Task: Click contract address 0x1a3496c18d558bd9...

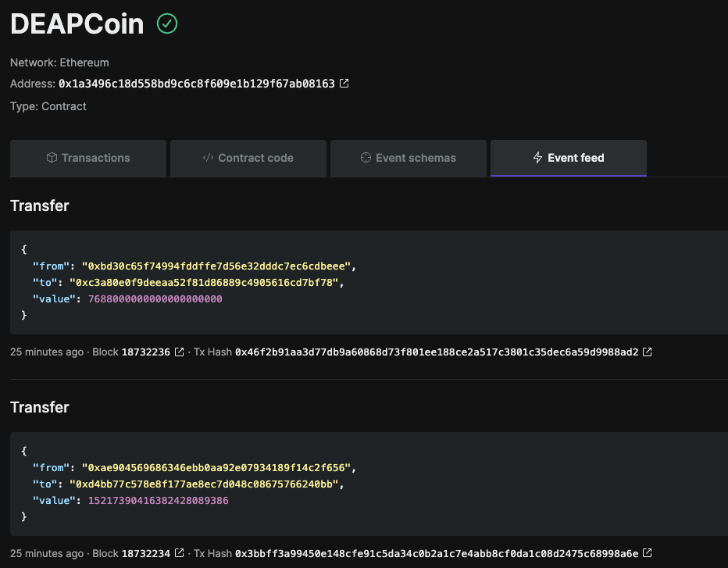Action: click(x=196, y=84)
